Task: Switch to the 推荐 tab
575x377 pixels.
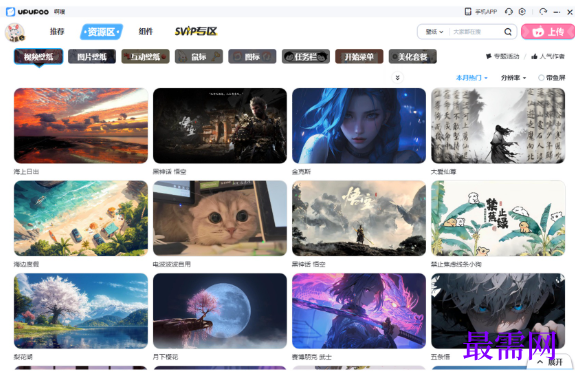Action: [x=57, y=32]
